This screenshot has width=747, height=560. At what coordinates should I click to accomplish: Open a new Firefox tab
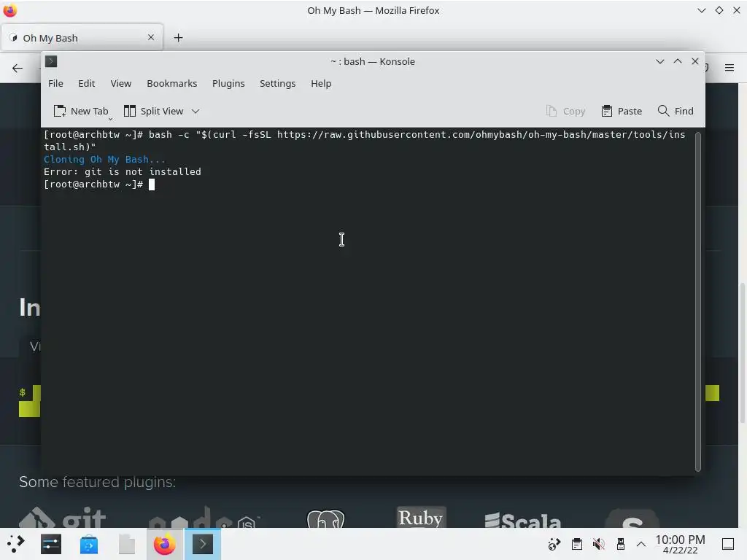pos(178,38)
